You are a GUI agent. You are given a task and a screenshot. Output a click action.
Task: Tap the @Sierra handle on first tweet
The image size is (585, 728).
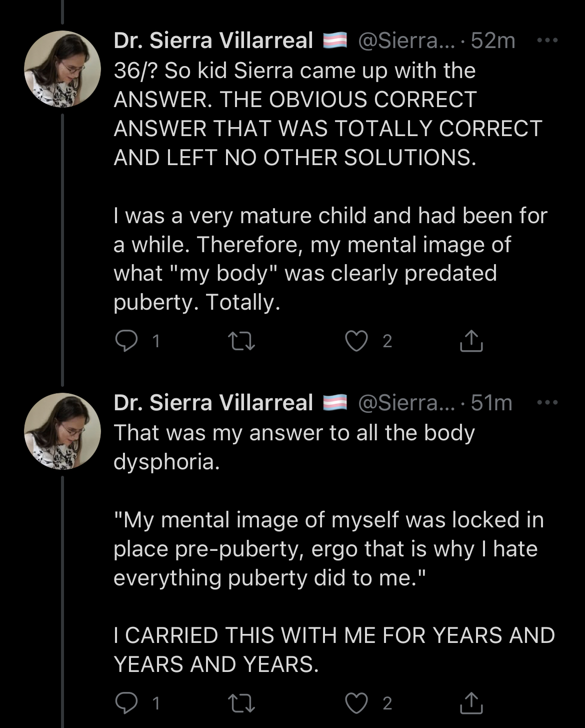click(x=406, y=41)
